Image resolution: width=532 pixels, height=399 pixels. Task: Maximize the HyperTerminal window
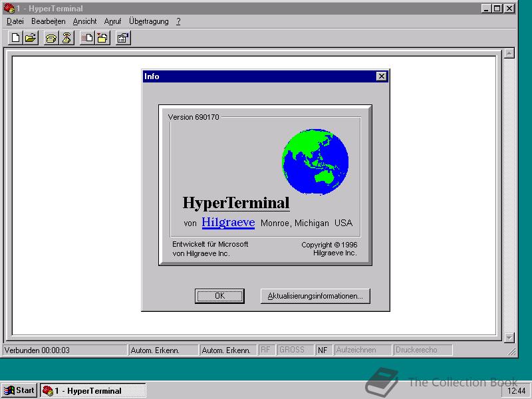pos(497,9)
